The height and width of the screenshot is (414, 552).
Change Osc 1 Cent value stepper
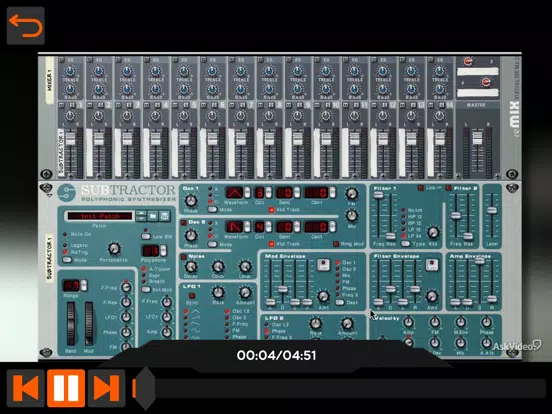coord(332,193)
